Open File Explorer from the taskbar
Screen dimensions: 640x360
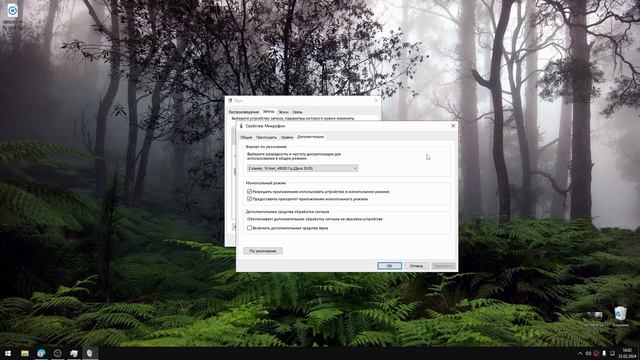click(x=25, y=353)
